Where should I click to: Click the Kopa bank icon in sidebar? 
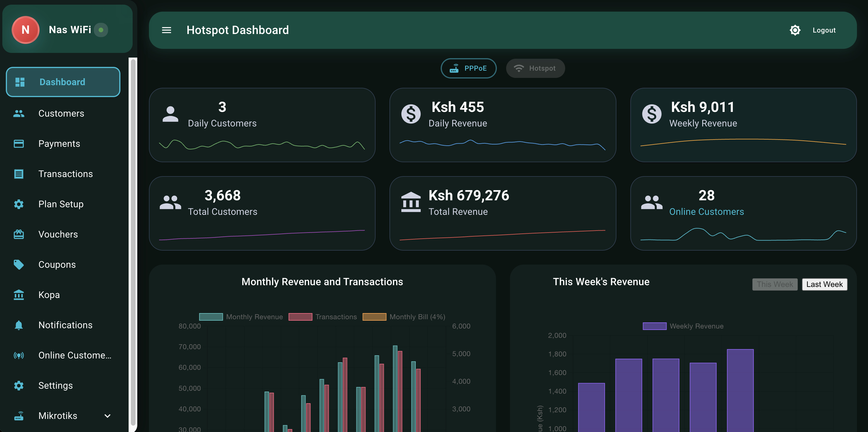point(19,295)
